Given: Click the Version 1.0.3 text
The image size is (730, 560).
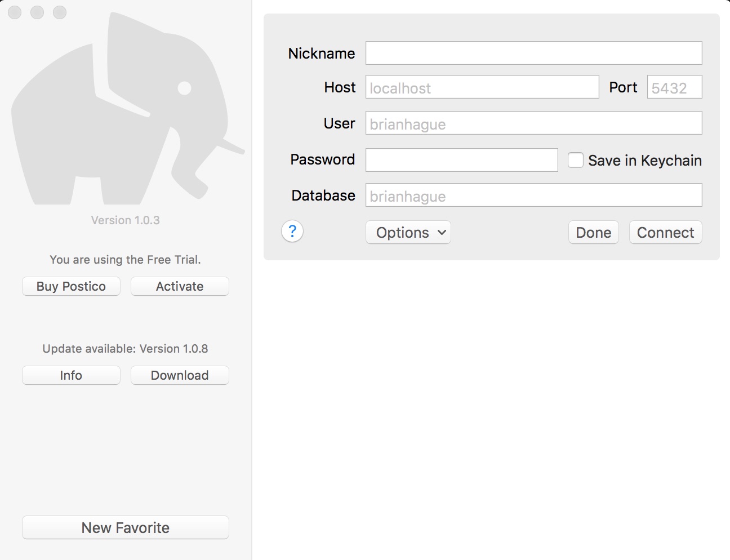Looking at the screenshot, I should click(126, 220).
